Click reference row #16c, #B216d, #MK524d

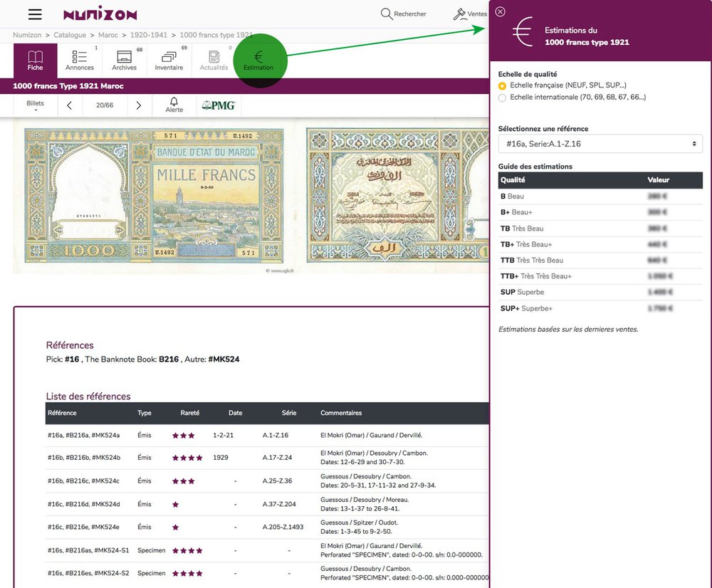(x=268, y=504)
